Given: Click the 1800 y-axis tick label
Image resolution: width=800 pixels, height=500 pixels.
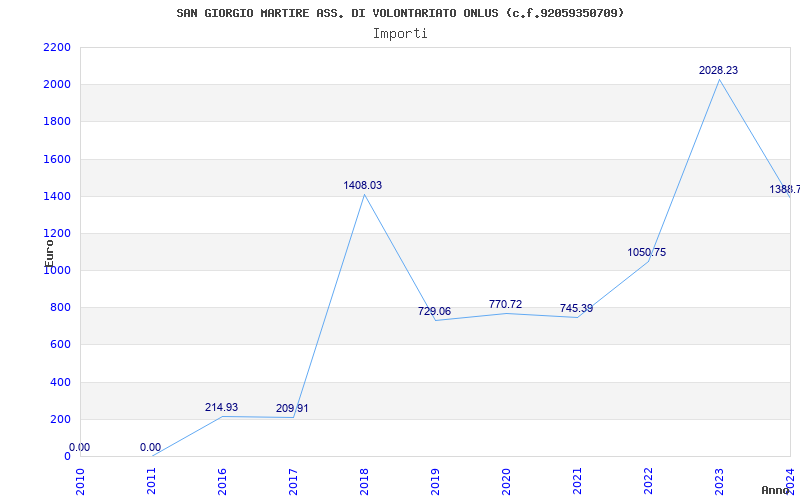Looking at the screenshot, I should click(57, 122).
